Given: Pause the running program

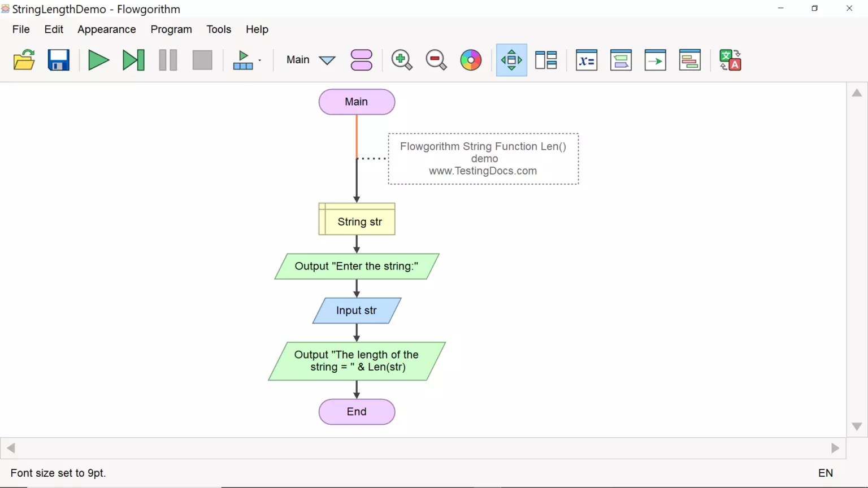Looking at the screenshot, I should coord(168,60).
